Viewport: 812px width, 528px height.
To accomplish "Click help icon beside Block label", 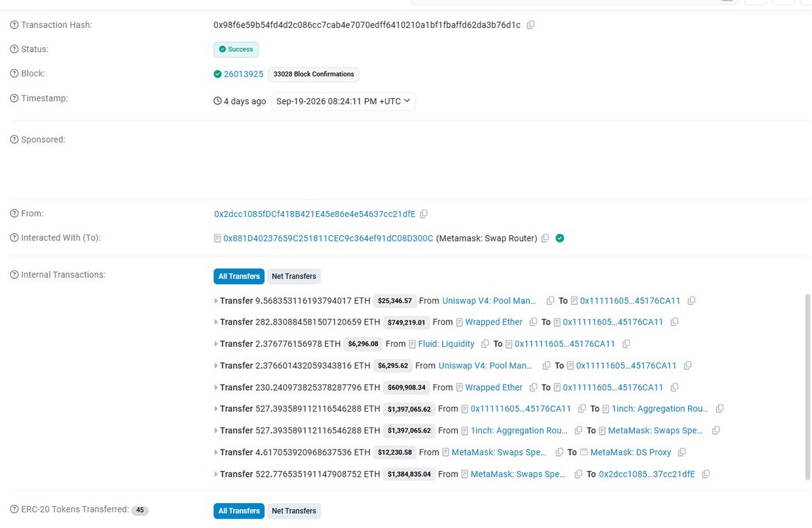I will coord(14,74).
